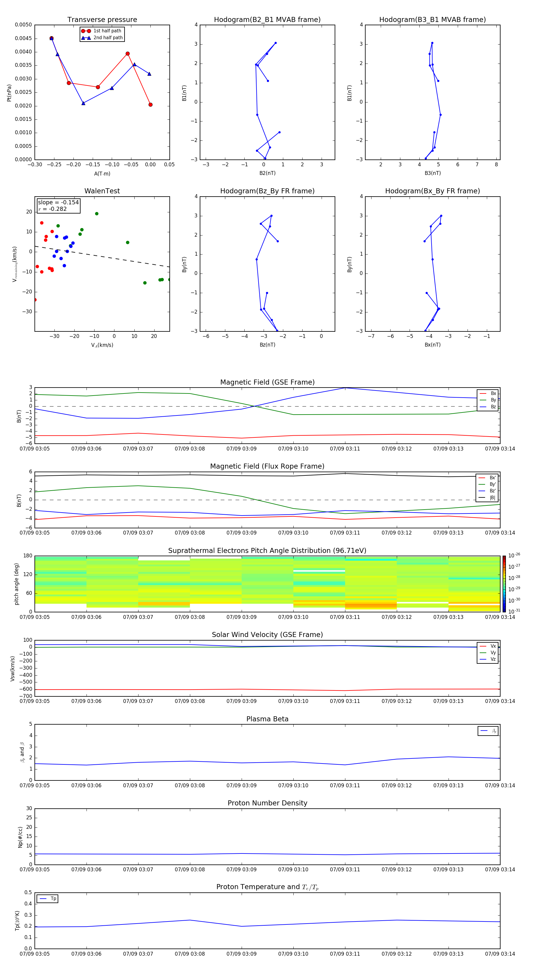This screenshot has width=535, height=980.
Task: Select the 'WalenTest' plot title
Action: (102, 191)
